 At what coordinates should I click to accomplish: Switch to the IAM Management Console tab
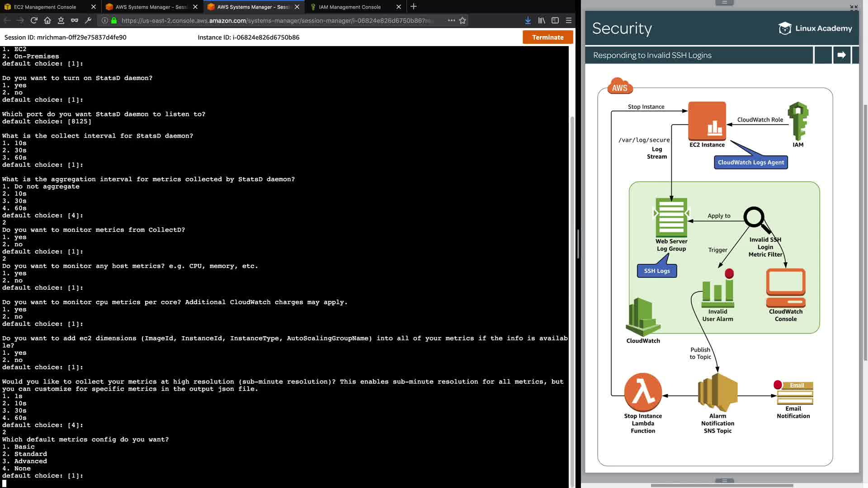(x=349, y=7)
